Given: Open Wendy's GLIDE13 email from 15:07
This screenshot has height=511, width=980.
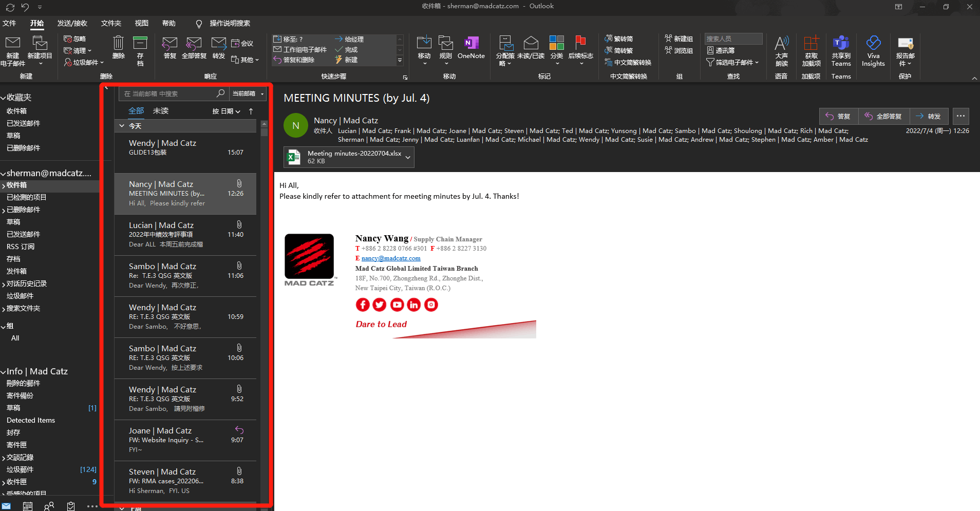Looking at the screenshot, I should point(185,153).
